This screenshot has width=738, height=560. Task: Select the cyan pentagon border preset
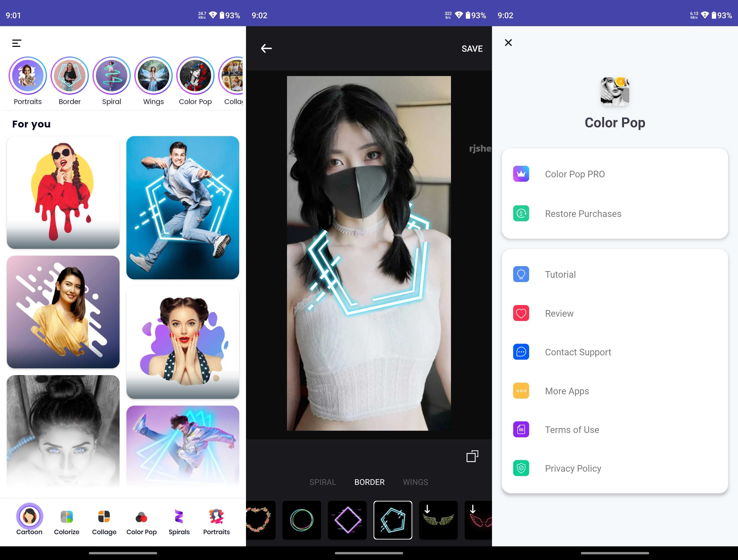pos(393,520)
